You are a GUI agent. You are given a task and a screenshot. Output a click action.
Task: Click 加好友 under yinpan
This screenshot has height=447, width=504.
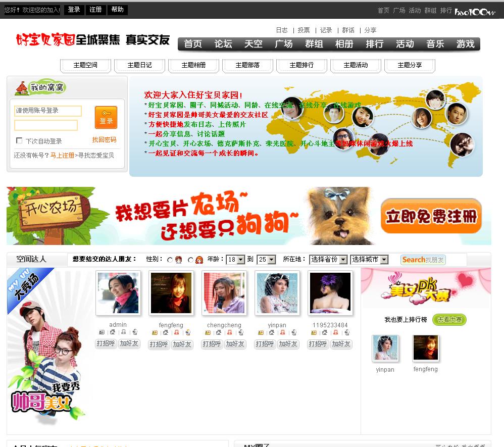coord(288,344)
